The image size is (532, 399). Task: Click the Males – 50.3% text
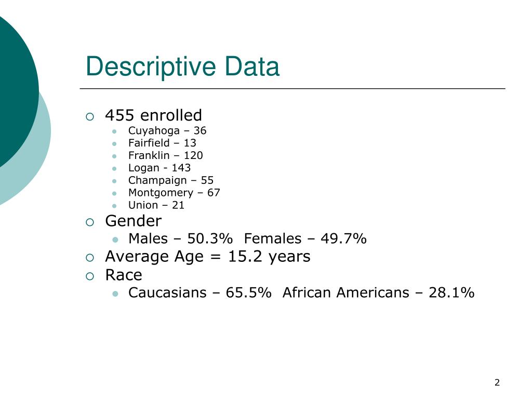pos(180,238)
